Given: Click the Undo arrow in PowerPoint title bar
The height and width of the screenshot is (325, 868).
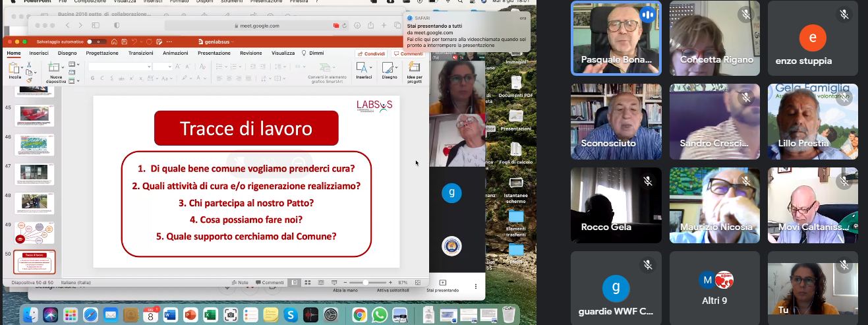Looking at the screenshot, I should (134, 42).
